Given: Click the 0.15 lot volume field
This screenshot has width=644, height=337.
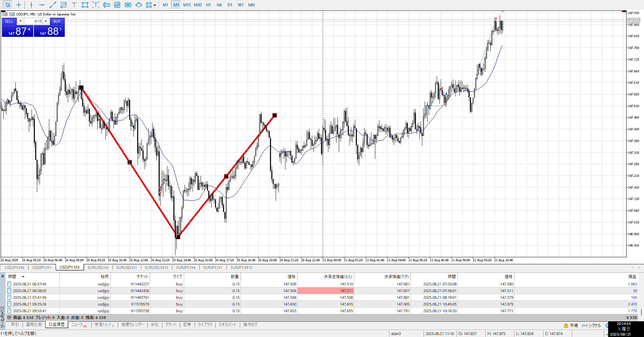Looking at the screenshot, I should point(34,21).
